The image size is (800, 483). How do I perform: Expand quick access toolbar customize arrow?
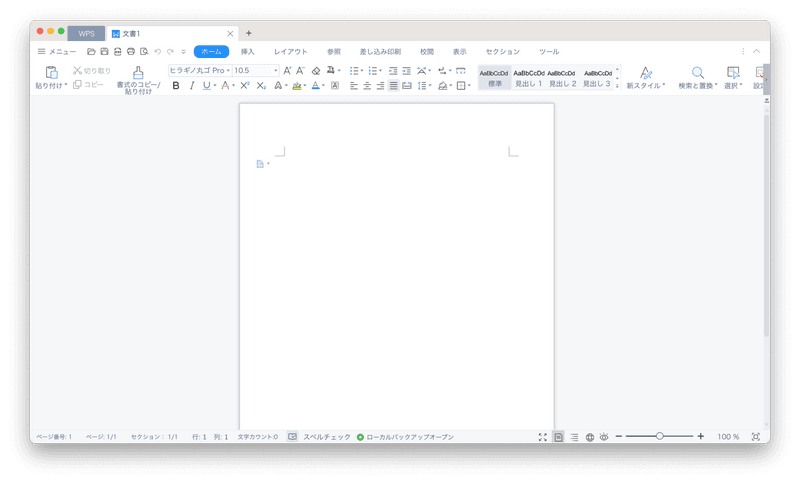point(183,52)
